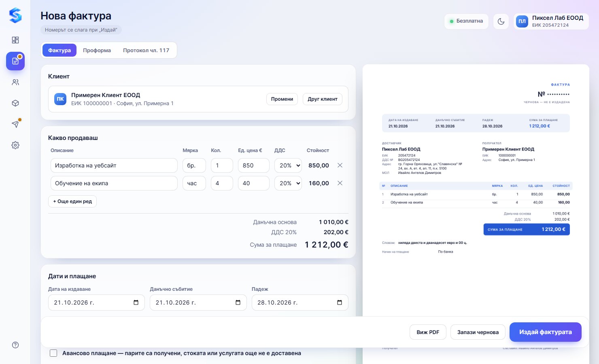The height and width of the screenshot is (364, 599).
Task: Click the Запази чернова button
Action: 478,332
